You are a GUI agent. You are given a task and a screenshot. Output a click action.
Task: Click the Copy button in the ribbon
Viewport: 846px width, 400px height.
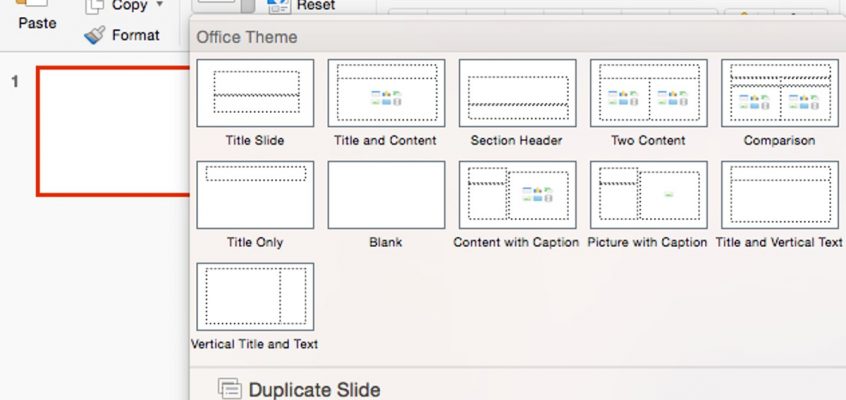116,5
